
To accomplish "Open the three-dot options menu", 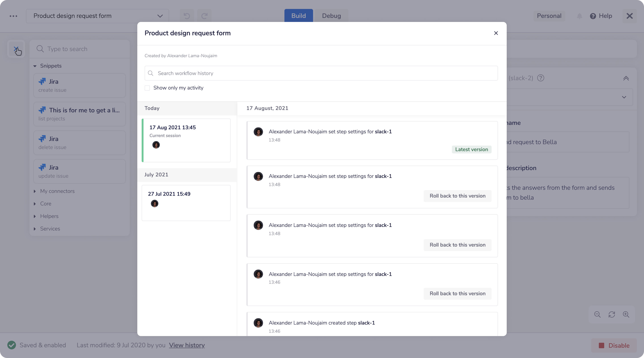I will (x=13, y=16).
